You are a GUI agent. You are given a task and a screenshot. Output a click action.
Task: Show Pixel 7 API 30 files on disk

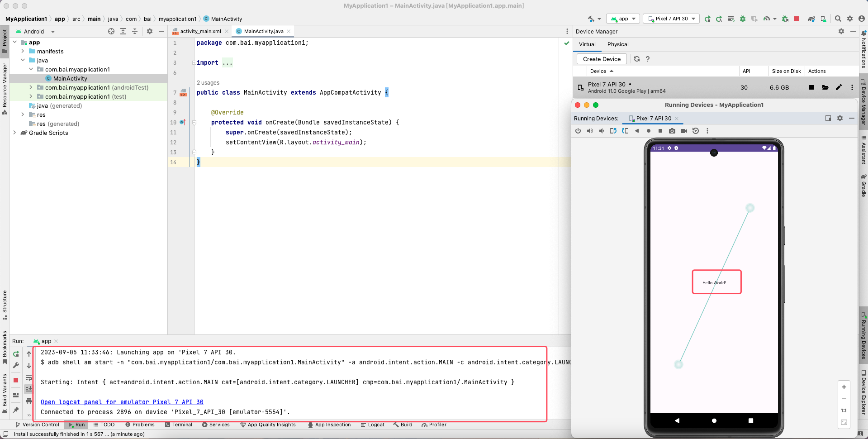coord(825,87)
